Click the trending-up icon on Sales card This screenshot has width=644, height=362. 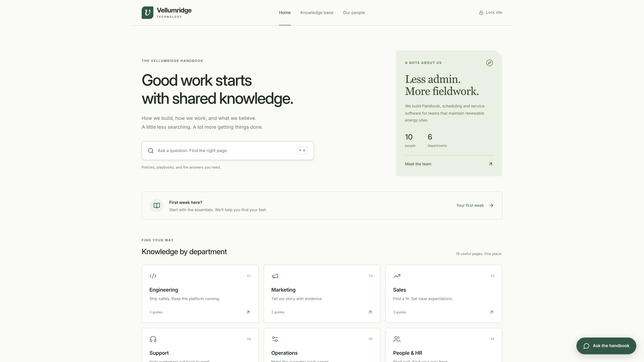pos(397,276)
